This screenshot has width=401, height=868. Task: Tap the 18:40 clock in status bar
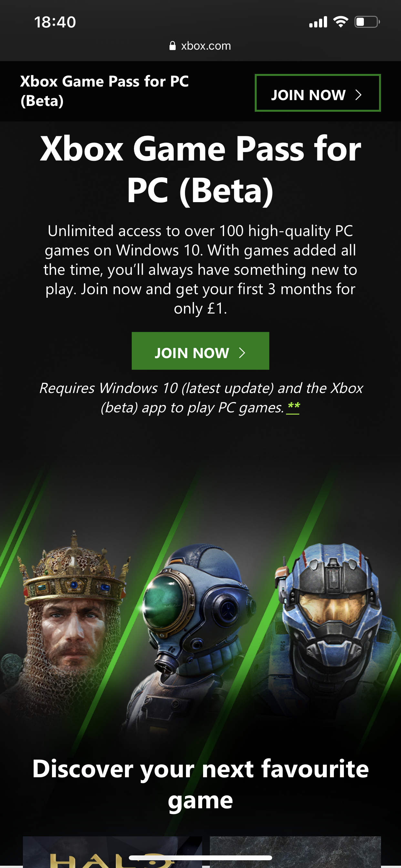pos(55,22)
